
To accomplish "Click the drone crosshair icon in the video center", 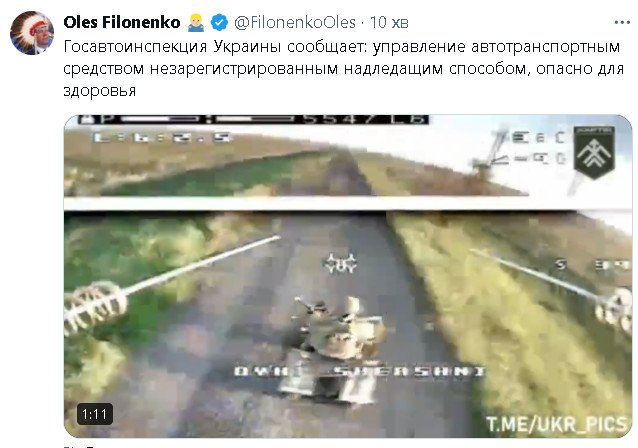I will tap(340, 263).
